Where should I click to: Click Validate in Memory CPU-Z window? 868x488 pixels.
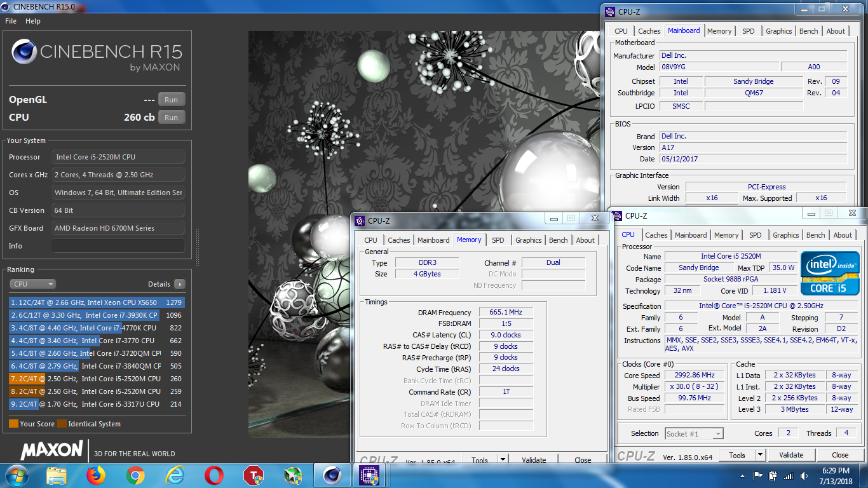(x=534, y=460)
